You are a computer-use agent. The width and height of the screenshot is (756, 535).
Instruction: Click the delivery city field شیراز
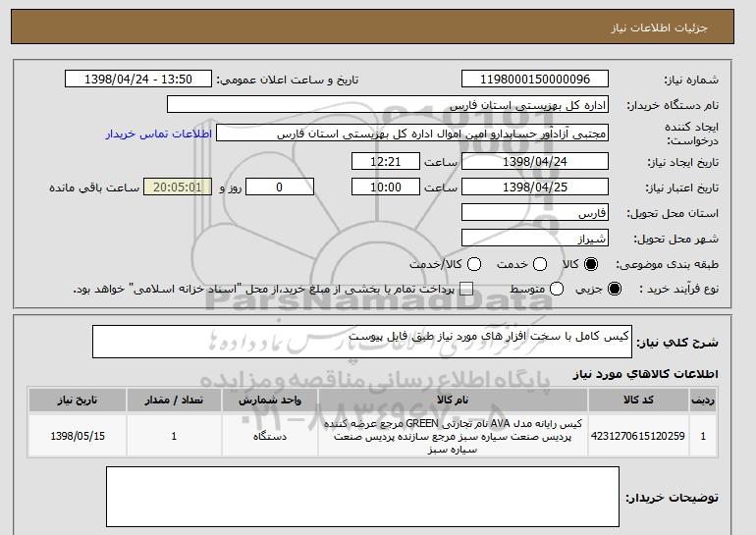click(533, 238)
